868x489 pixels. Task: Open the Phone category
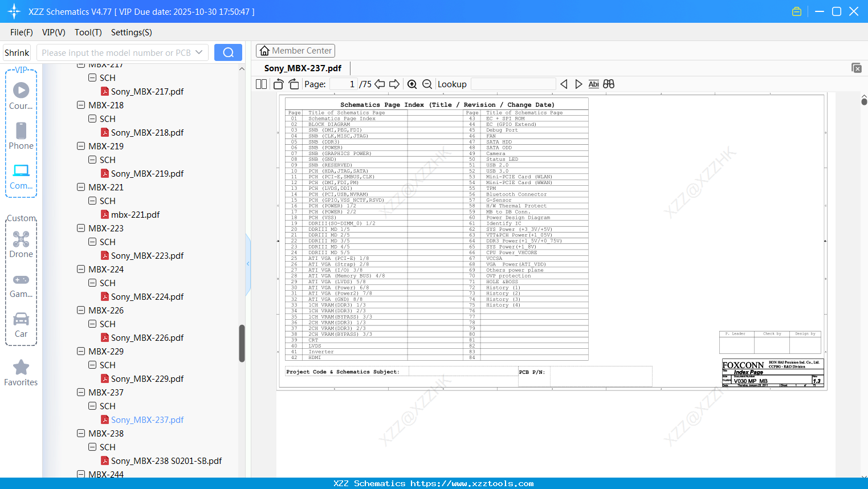(x=21, y=136)
